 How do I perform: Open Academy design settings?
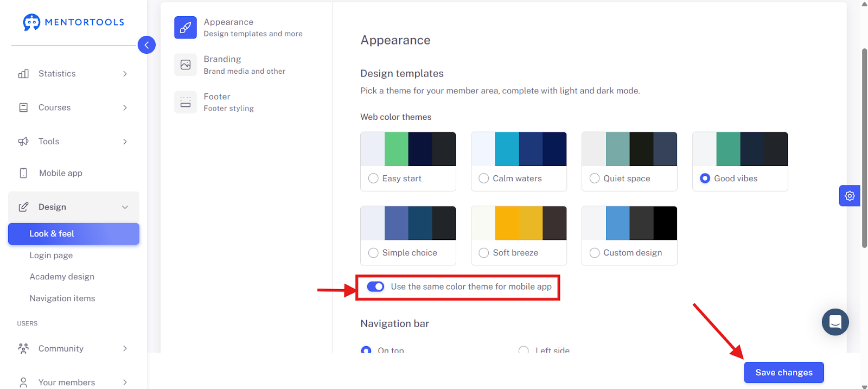pyautogui.click(x=62, y=277)
